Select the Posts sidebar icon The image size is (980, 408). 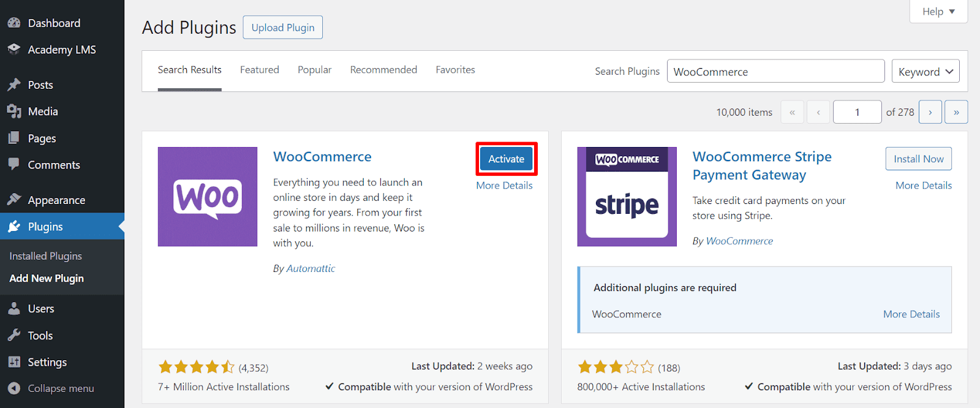click(x=14, y=84)
